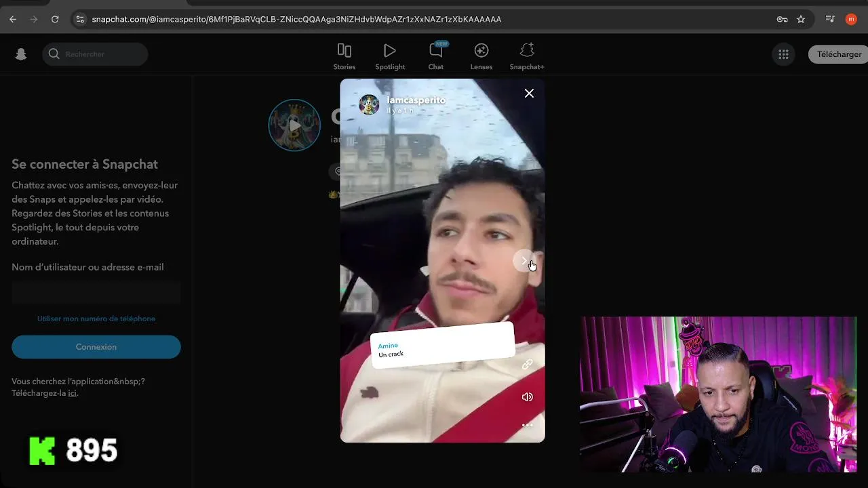Reload the page in the browser
The width and height of the screenshot is (868, 488).
click(x=55, y=20)
